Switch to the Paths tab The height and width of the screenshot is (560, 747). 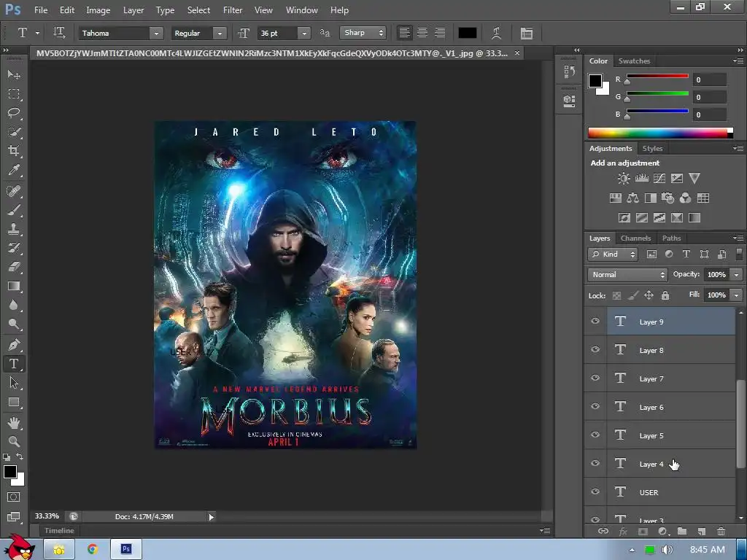[x=671, y=238]
